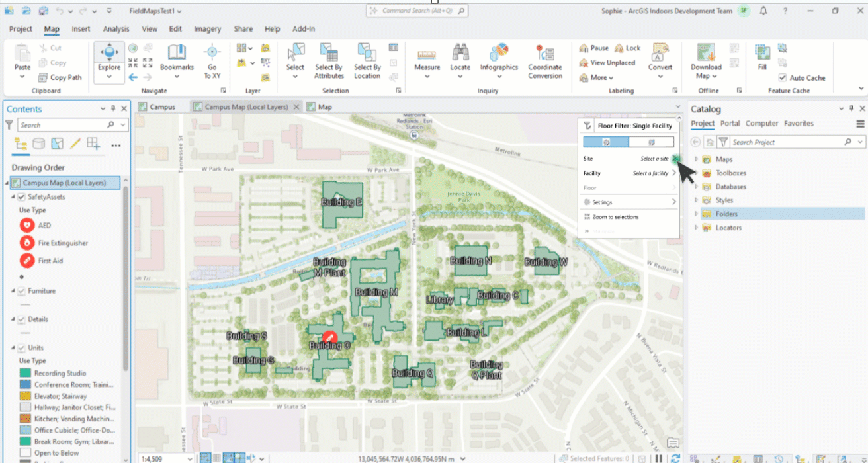The width and height of the screenshot is (868, 463).
Task: Switch to List By Selection view
Action: 58,144
